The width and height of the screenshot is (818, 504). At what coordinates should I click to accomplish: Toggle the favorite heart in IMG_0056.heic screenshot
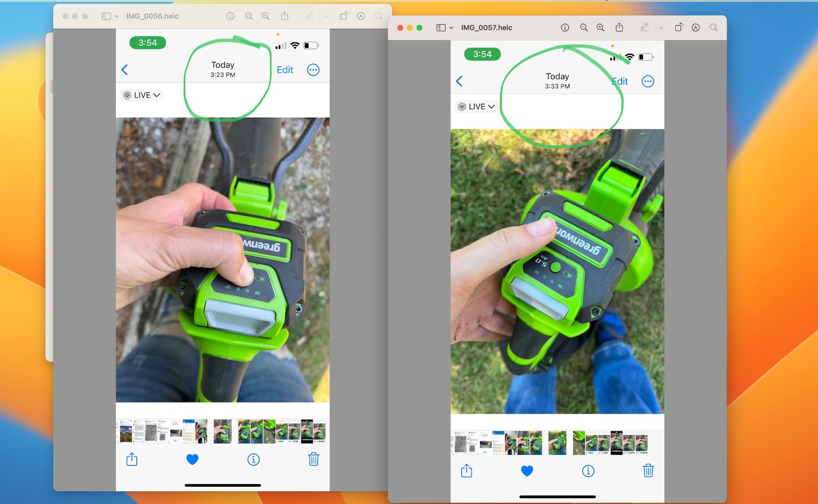192,460
